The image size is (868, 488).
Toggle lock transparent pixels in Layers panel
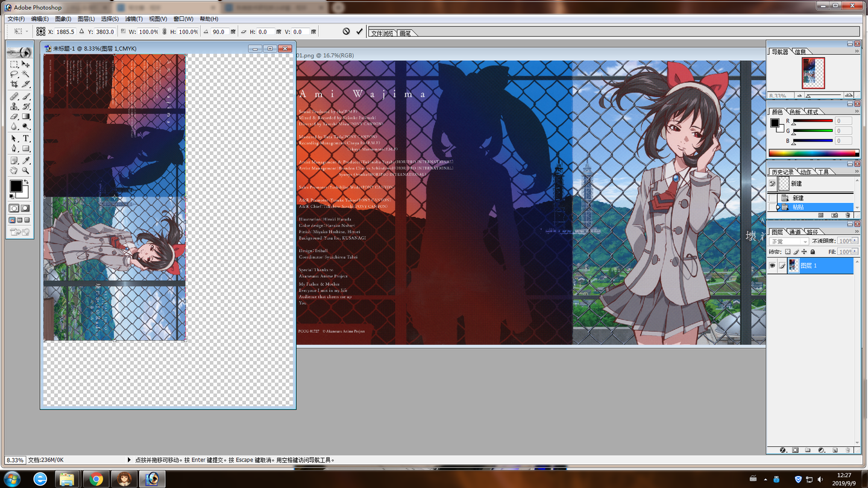pos(787,252)
